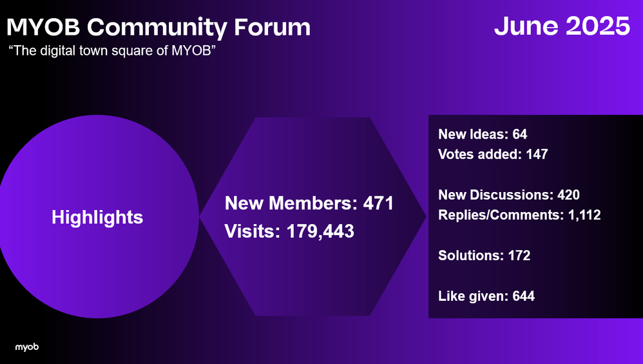Screen dimensions: 643x364
Task: Click the word Forum in the heading
Action: click(272, 28)
